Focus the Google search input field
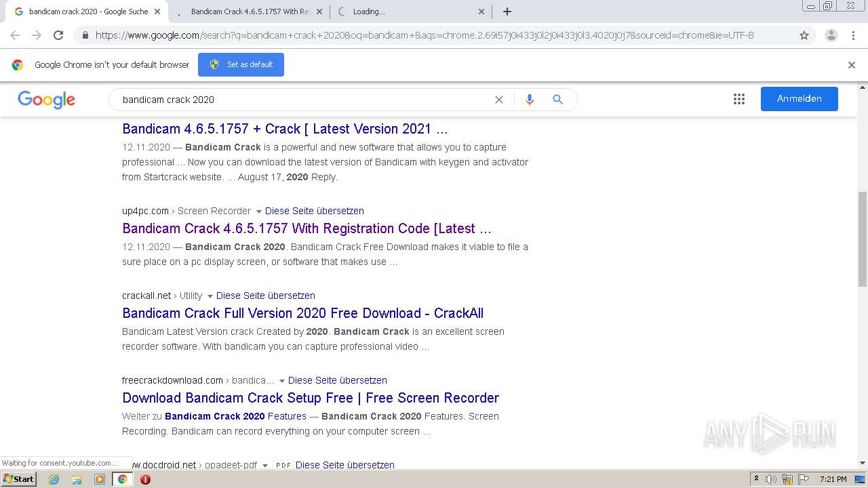 point(305,100)
